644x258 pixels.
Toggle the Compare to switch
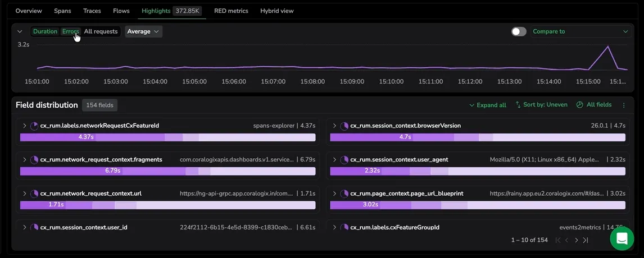pyautogui.click(x=519, y=31)
